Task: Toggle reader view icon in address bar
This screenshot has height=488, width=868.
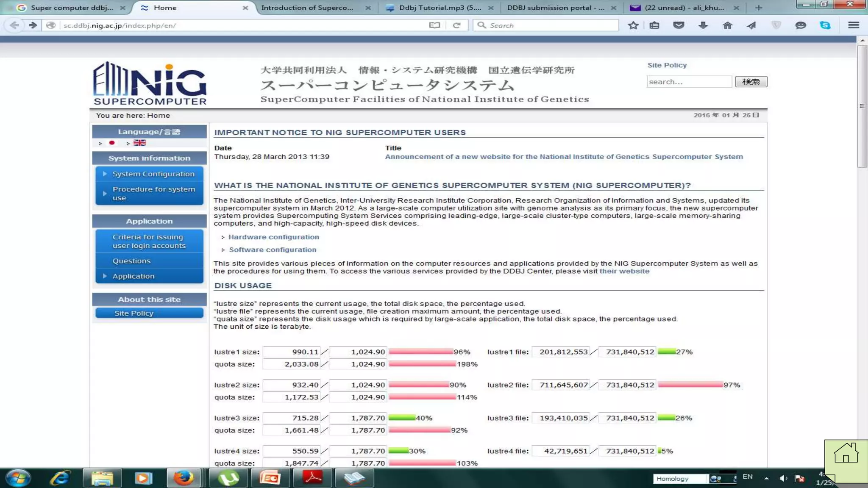Action: [434, 25]
